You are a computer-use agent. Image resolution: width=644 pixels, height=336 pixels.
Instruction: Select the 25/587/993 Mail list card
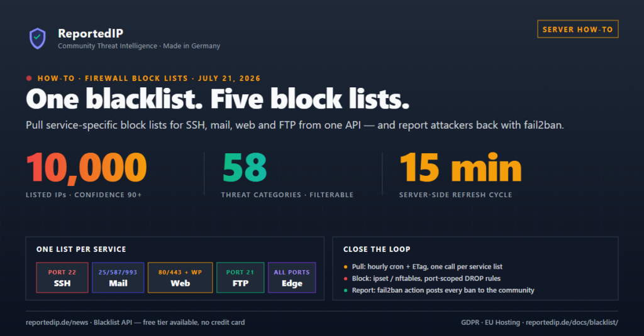coord(118,278)
